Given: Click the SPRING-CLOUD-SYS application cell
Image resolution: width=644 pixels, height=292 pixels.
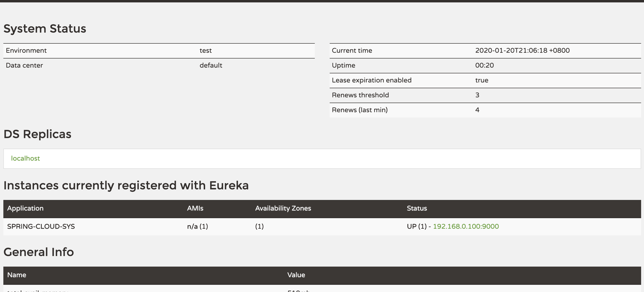Looking at the screenshot, I should tap(41, 226).
